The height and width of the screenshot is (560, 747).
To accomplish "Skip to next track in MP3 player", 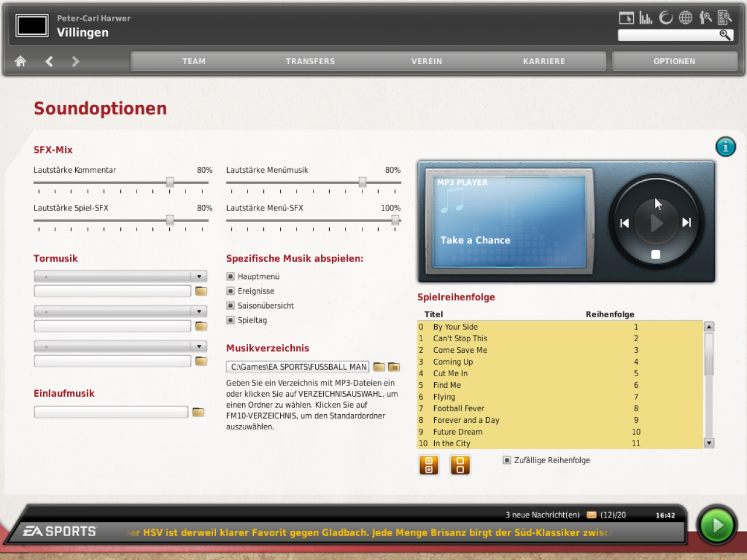I will point(687,222).
